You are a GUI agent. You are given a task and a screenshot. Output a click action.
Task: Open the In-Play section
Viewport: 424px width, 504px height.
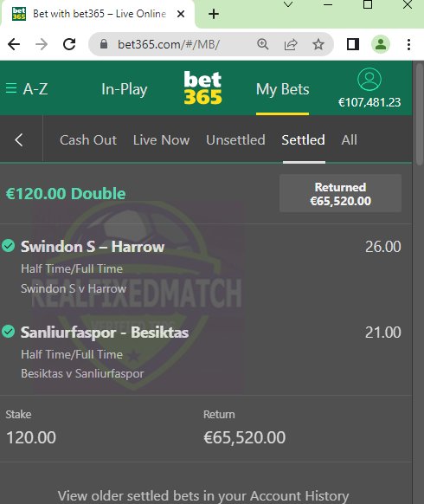(125, 89)
